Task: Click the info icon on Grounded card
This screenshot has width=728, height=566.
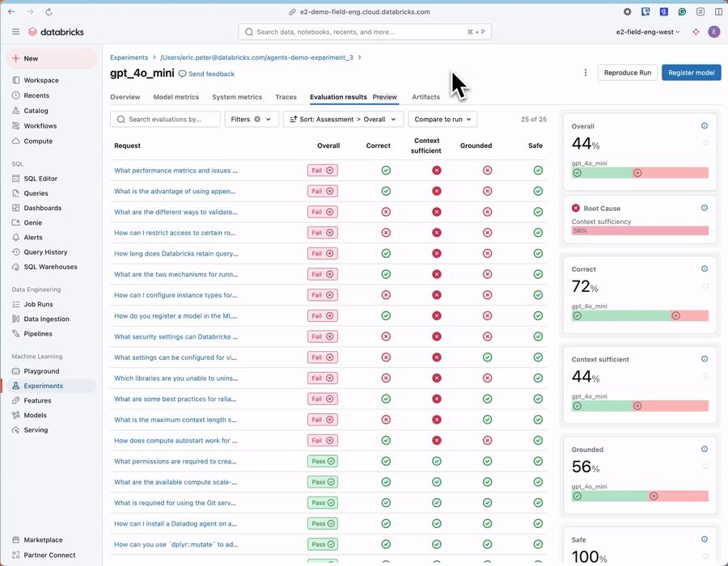Action: (705, 450)
